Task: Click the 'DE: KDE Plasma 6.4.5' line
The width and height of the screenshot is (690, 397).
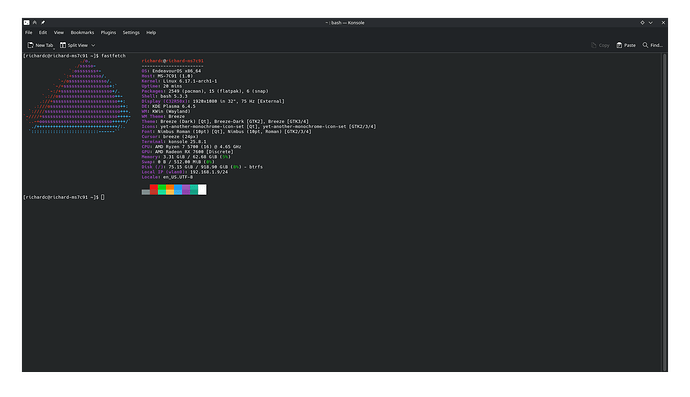Action: pos(169,106)
